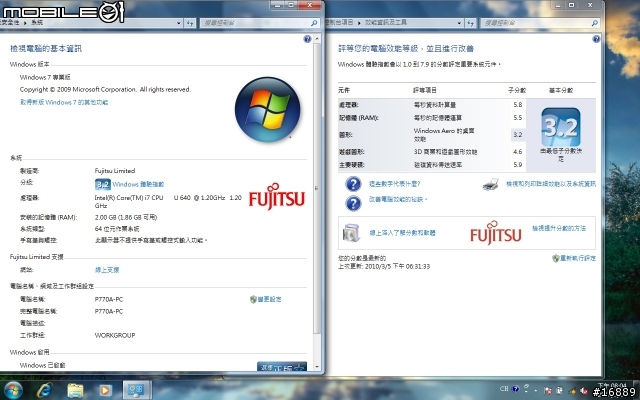Click question icon beside first help link
The image size is (640, 400).
353,184
